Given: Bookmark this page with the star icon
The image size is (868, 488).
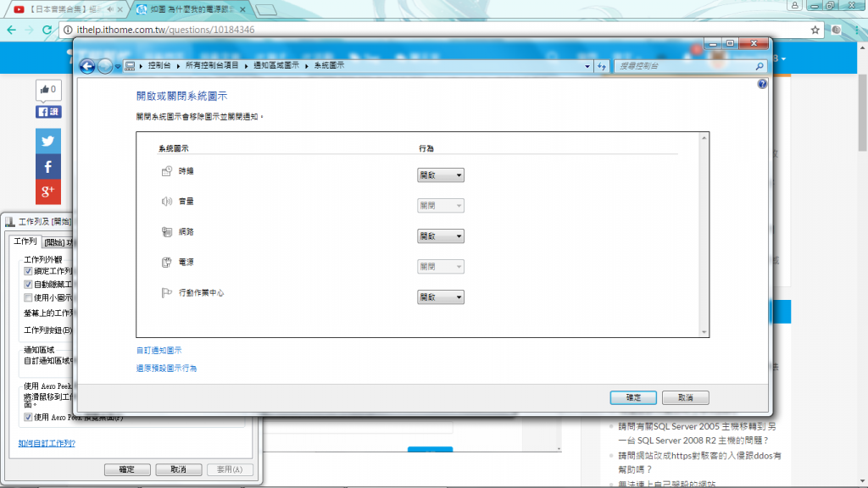Looking at the screenshot, I should pos(815,30).
